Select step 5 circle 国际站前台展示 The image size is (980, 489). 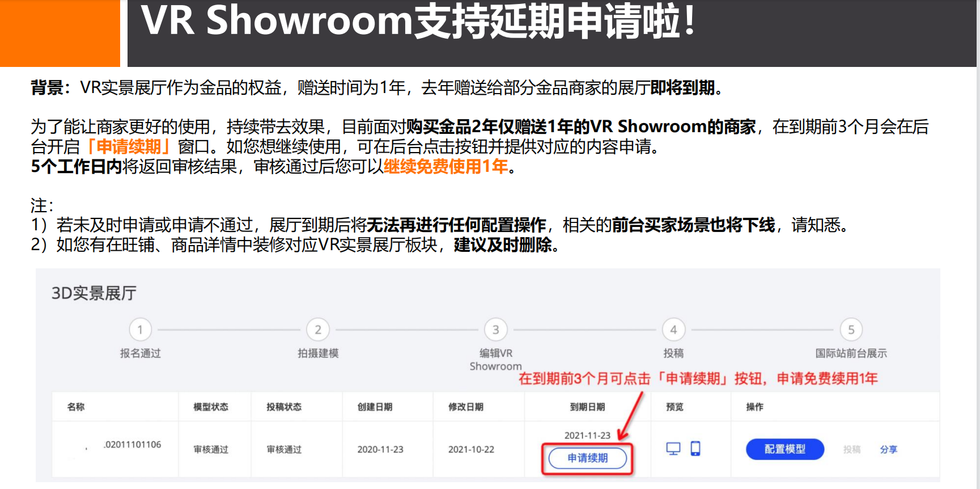[851, 330]
